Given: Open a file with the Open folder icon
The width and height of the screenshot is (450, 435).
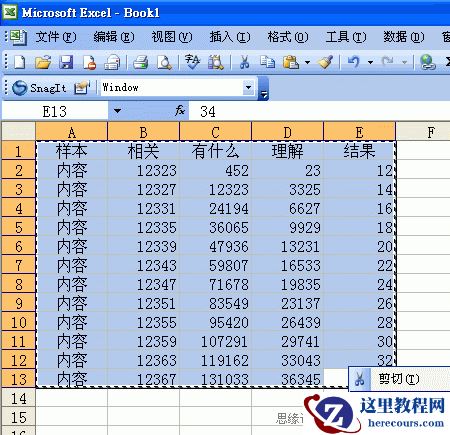Looking at the screenshot, I should click(43, 62).
